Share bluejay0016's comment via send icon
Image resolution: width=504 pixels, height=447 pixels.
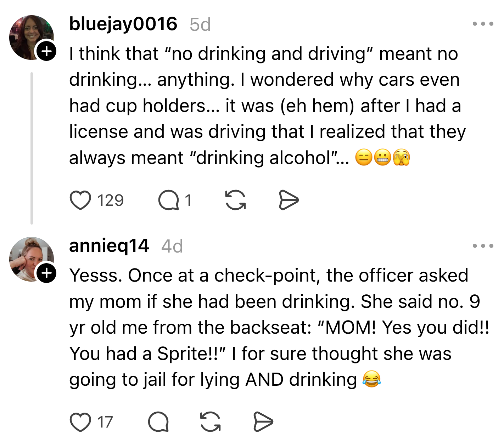289,200
